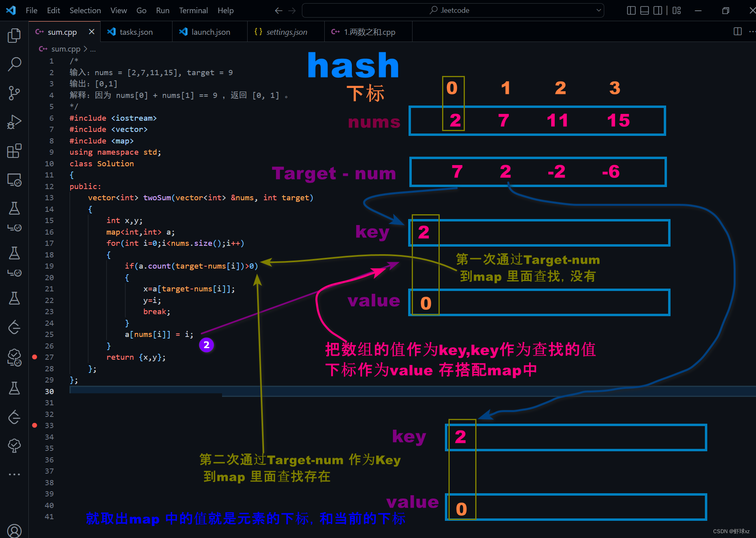Open the Terminal menu

pyautogui.click(x=193, y=10)
